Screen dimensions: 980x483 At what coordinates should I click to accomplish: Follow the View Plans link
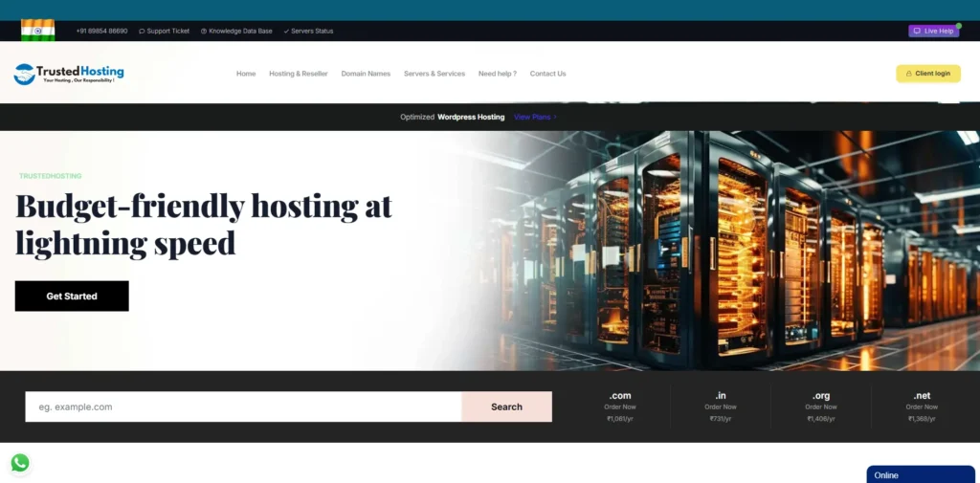click(x=535, y=117)
